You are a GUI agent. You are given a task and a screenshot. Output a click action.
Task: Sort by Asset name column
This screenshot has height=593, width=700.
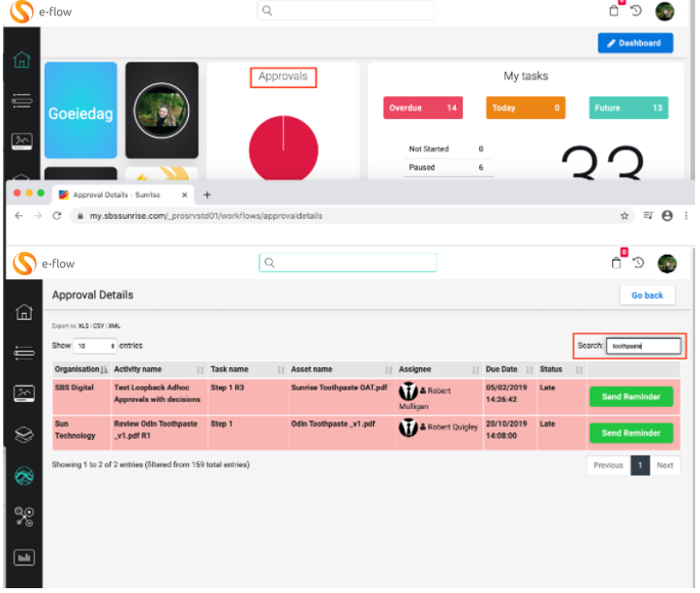[x=342, y=369]
